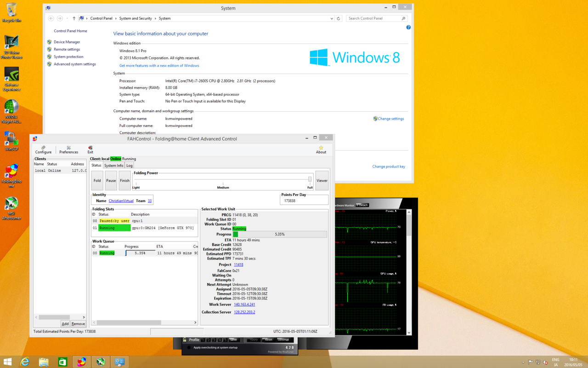Click the Folding Power slider handle
Screen dimensions: 588x368
coord(310,179)
